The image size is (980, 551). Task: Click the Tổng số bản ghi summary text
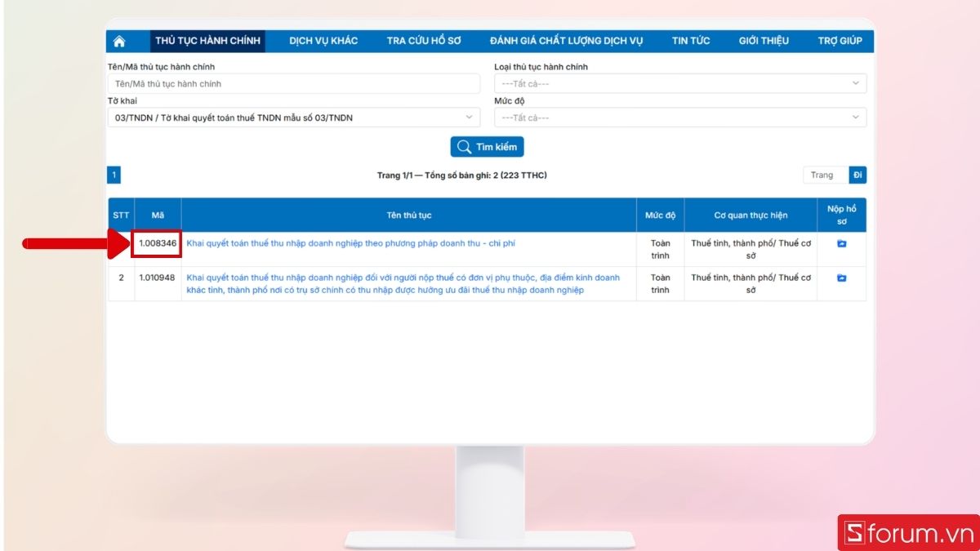click(485, 176)
